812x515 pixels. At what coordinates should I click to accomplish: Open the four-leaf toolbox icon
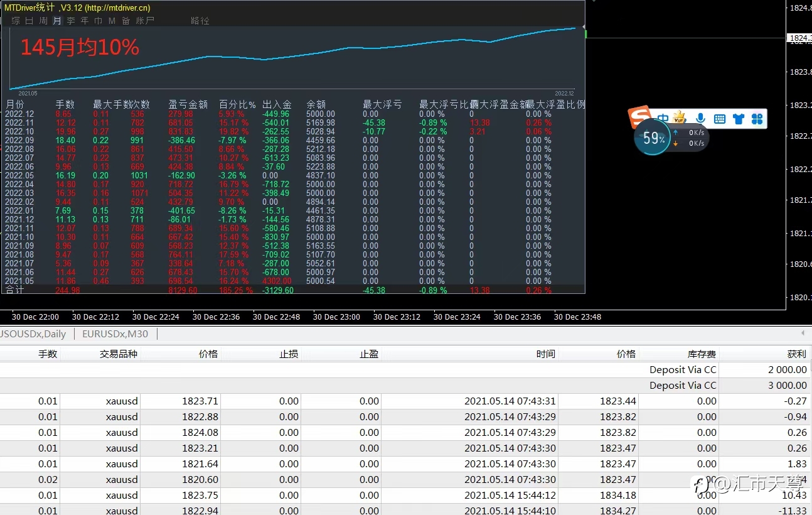click(x=757, y=119)
